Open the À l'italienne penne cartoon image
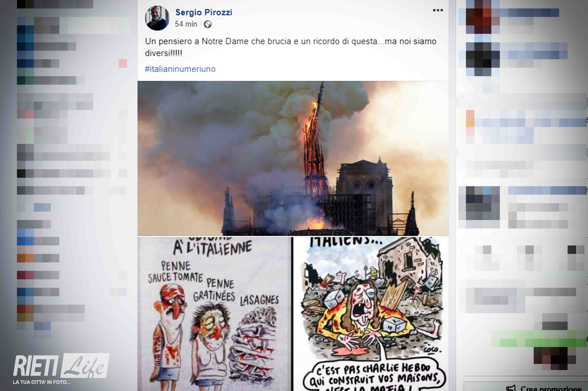Screen dimensions: 588x391 [214, 314]
